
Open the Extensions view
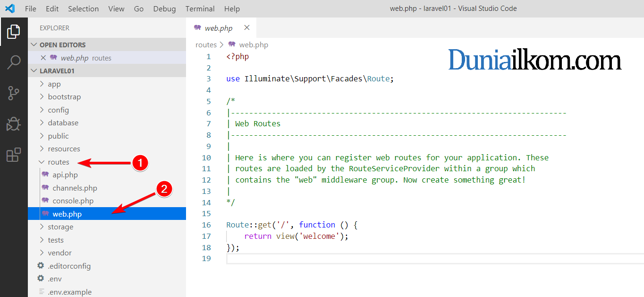point(14,155)
